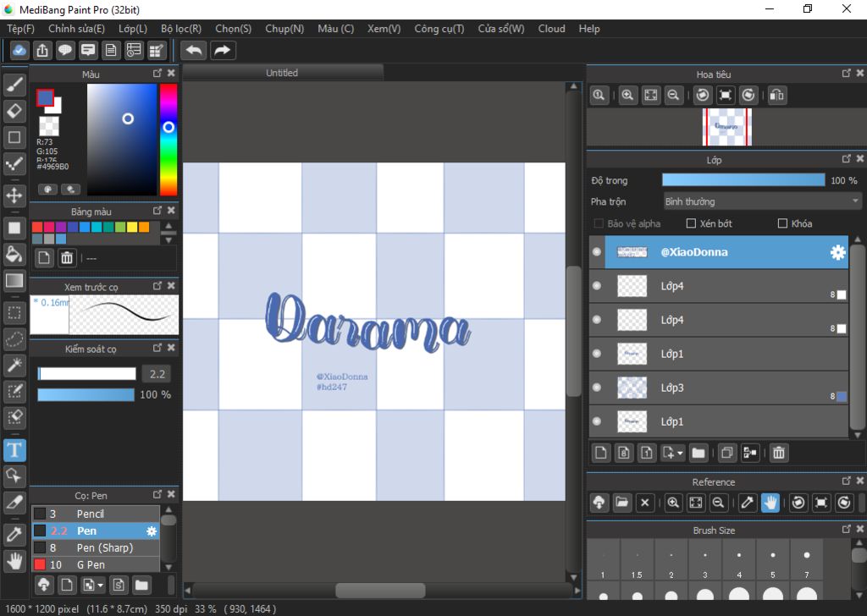Adjust the Độ trong opacity slider
The height and width of the screenshot is (616, 867).
click(x=743, y=180)
